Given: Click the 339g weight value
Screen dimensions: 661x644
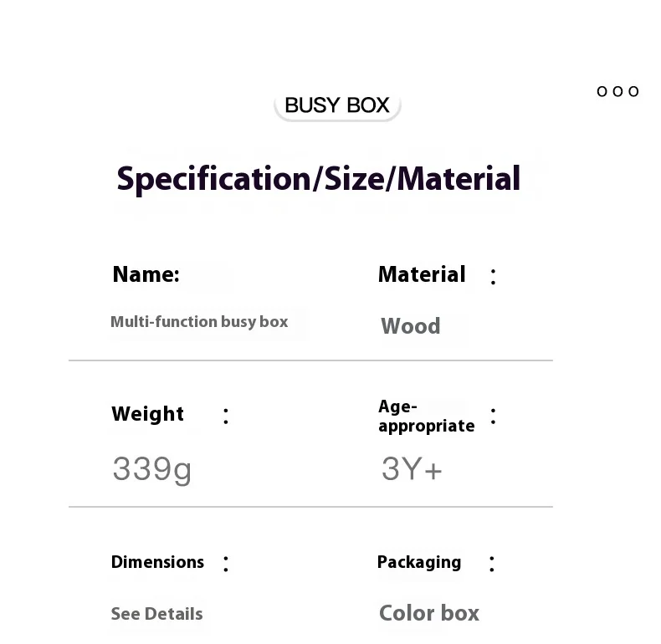Looking at the screenshot, I should (x=152, y=469).
